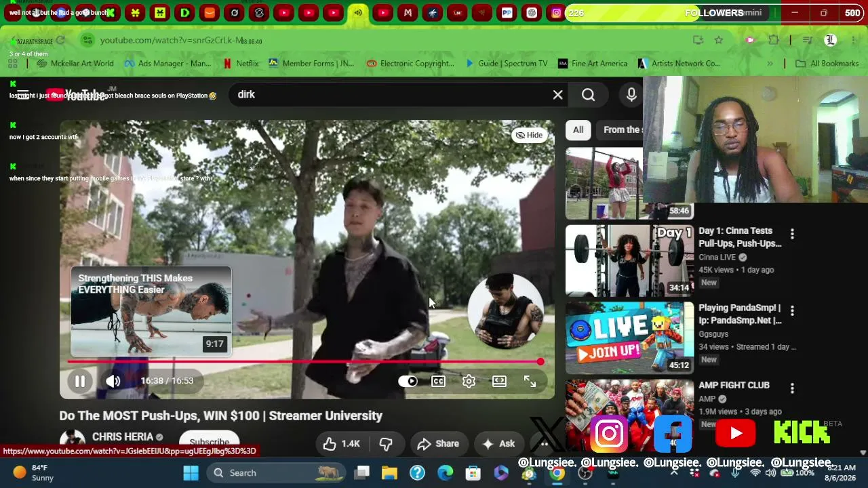Open options menu for Cinna video
Image resolution: width=868 pixels, height=488 pixels.
click(792, 234)
